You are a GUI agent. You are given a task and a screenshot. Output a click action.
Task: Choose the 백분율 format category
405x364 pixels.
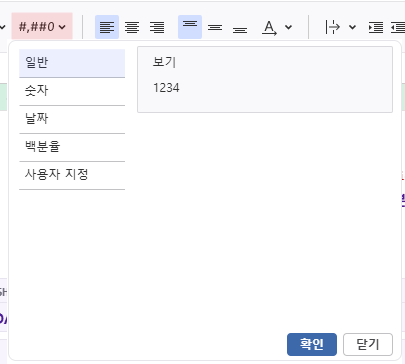pyautogui.click(x=72, y=147)
